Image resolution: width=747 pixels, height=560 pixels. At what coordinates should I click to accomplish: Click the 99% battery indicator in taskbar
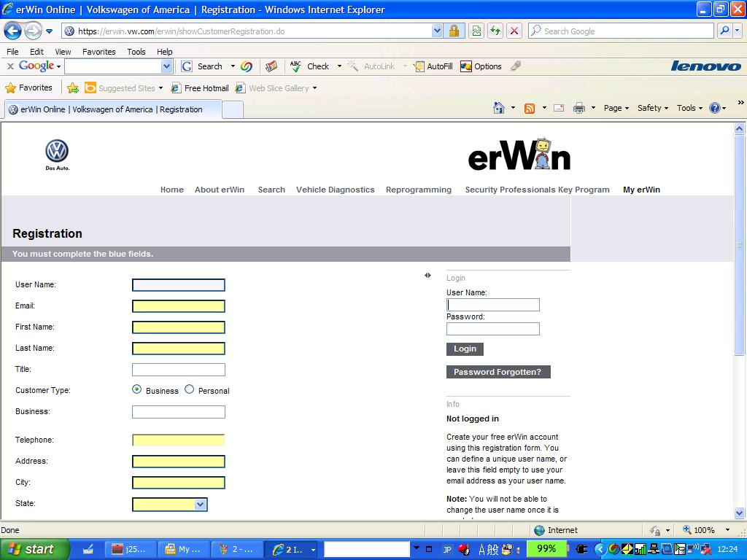coord(546,549)
